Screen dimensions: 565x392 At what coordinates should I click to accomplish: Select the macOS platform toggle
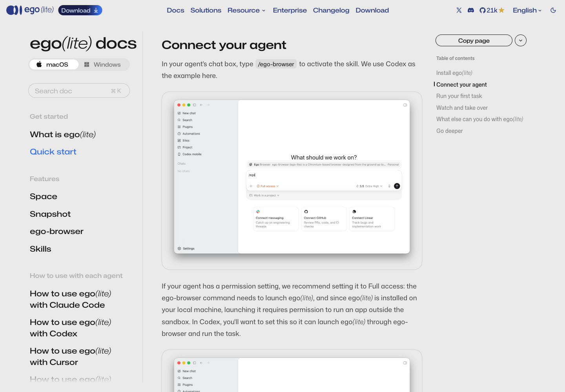coord(54,64)
